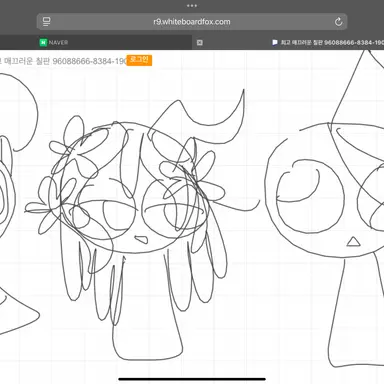The width and height of the screenshot is (384, 384).
Task: Tap the home indicator bar at bottom
Action: [192, 379]
